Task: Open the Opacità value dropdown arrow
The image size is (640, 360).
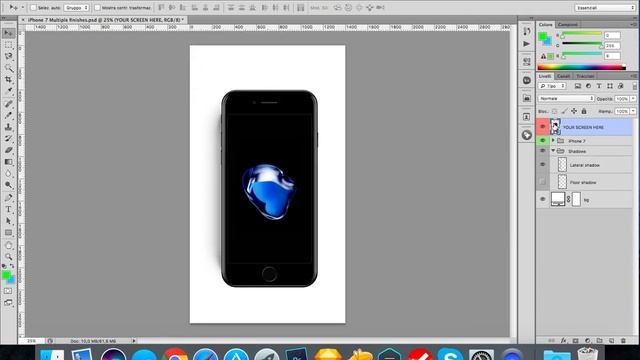Action: pyautogui.click(x=633, y=99)
